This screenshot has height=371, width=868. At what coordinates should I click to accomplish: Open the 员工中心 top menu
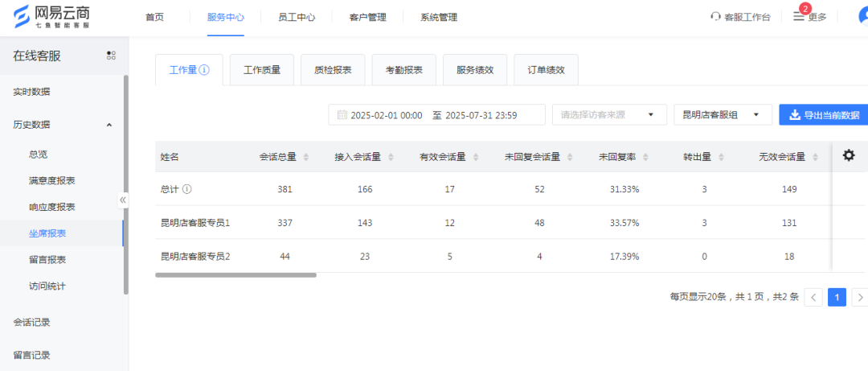pos(297,17)
